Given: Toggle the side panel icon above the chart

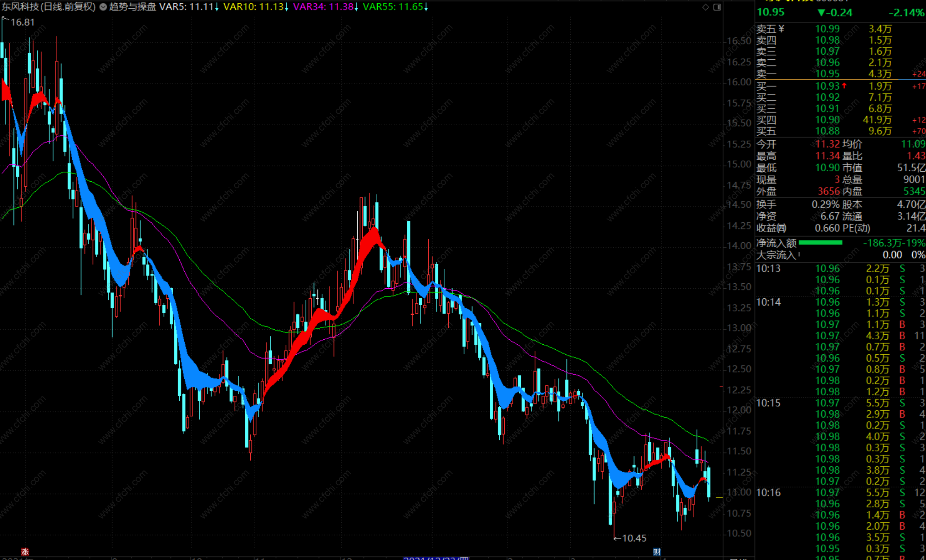Looking at the screenshot, I should pos(717,7).
